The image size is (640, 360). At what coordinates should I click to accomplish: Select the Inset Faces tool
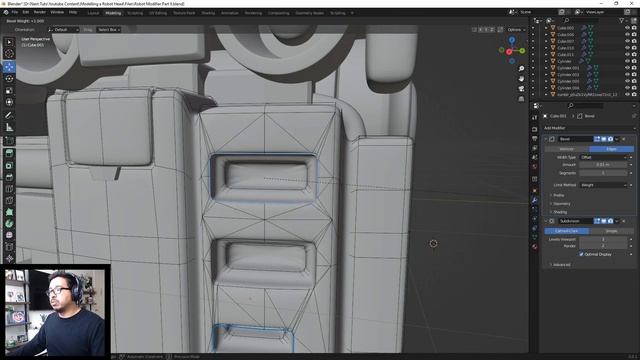pyautogui.click(x=9, y=165)
